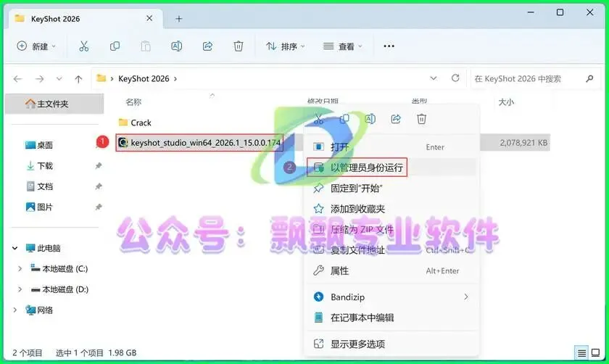Close the KeyShot 2026 tab
This screenshot has width=609, height=364.
coord(149,18)
